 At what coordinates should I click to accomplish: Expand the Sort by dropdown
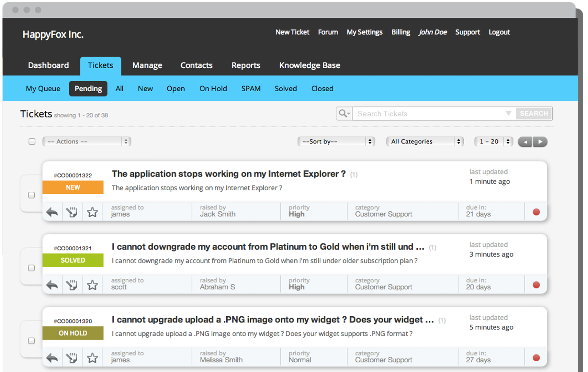pyautogui.click(x=336, y=141)
